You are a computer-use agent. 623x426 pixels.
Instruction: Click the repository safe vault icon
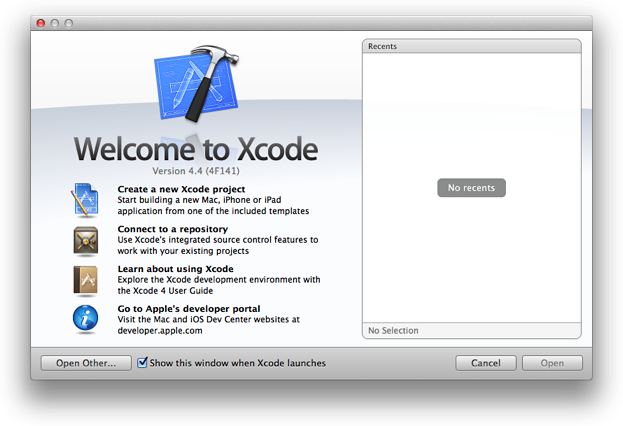(85, 240)
